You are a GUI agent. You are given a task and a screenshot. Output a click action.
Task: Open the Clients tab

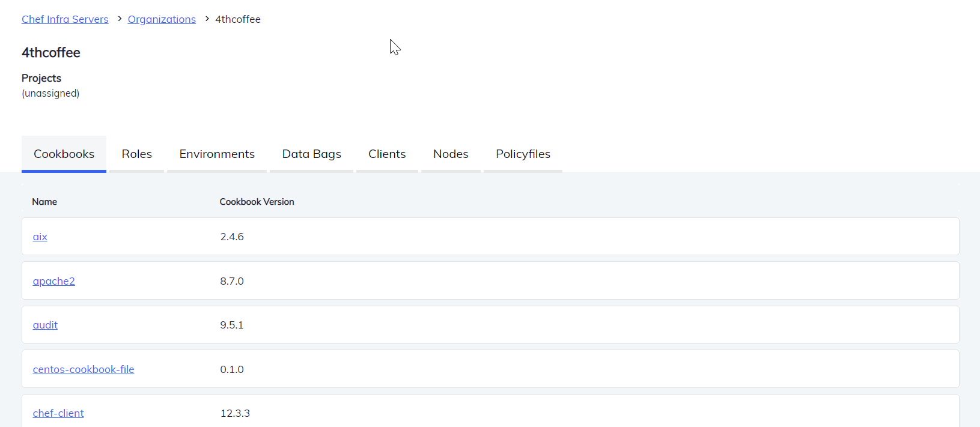[x=387, y=154]
